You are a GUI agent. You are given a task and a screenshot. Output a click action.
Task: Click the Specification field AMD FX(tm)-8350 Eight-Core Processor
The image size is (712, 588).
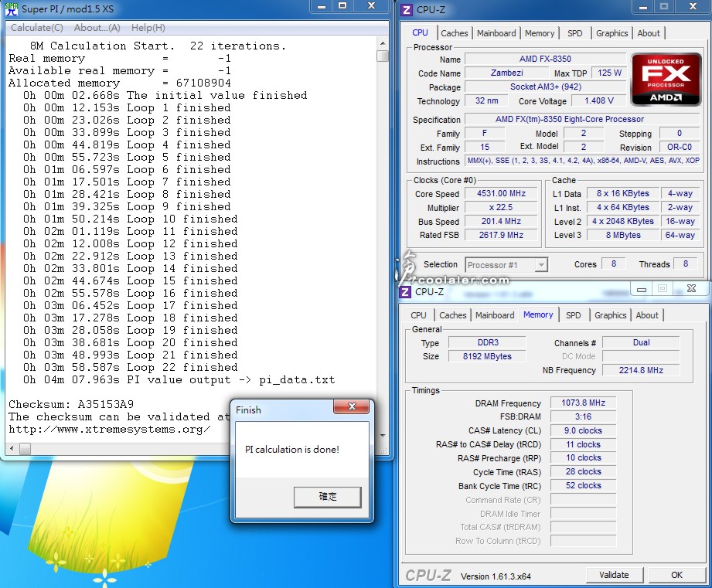pyautogui.click(x=582, y=119)
